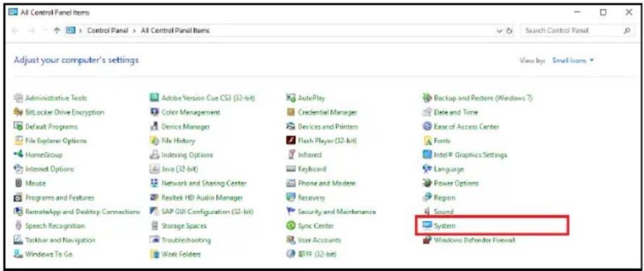The height and width of the screenshot is (271, 644).
Task: Open RemoteApp and Desktop Connections link
Action: pos(83,212)
